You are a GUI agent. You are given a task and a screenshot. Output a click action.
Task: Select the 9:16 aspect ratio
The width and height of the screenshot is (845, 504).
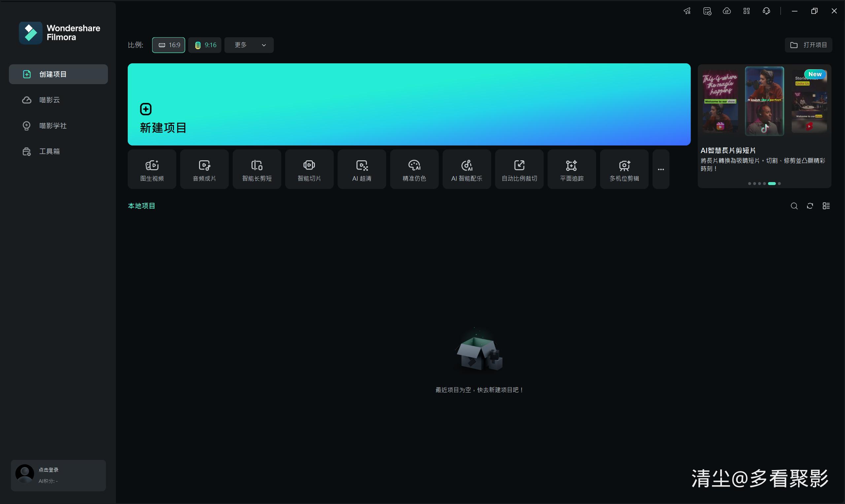[205, 45]
